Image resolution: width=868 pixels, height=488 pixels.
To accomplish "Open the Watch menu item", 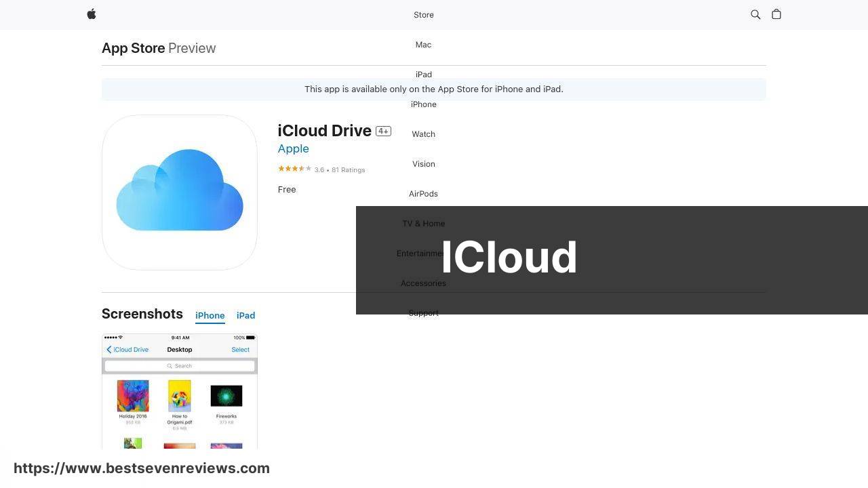I will (424, 134).
